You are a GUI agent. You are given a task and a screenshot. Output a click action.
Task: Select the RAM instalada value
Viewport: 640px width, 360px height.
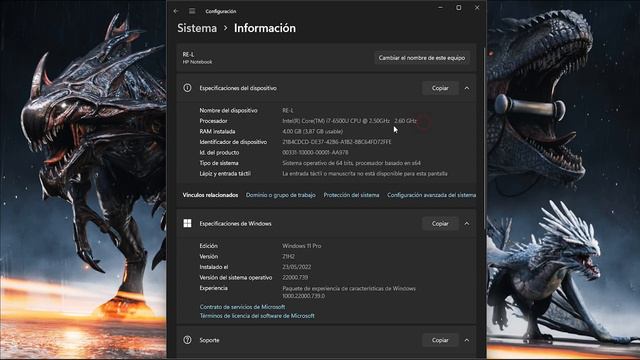coord(312,131)
